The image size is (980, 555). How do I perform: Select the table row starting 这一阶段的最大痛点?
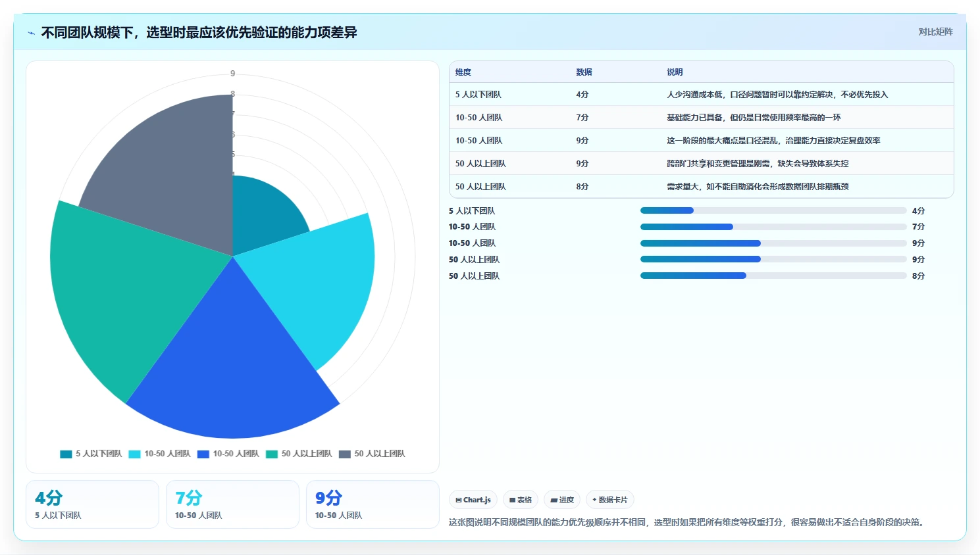point(702,141)
